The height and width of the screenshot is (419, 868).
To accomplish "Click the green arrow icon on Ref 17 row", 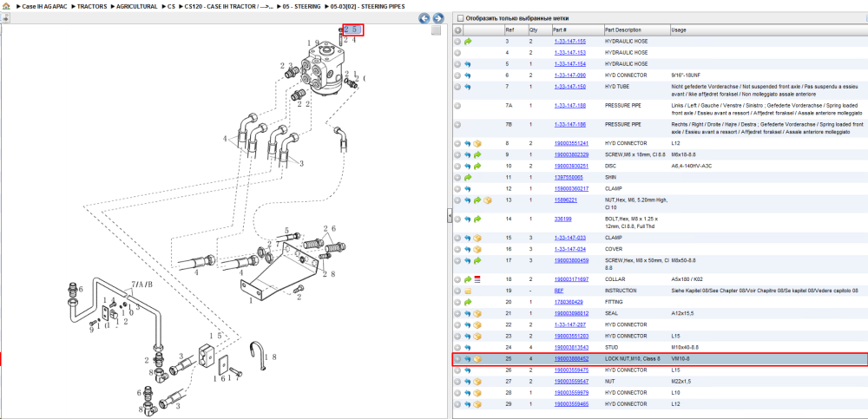I will coord(477,261).
